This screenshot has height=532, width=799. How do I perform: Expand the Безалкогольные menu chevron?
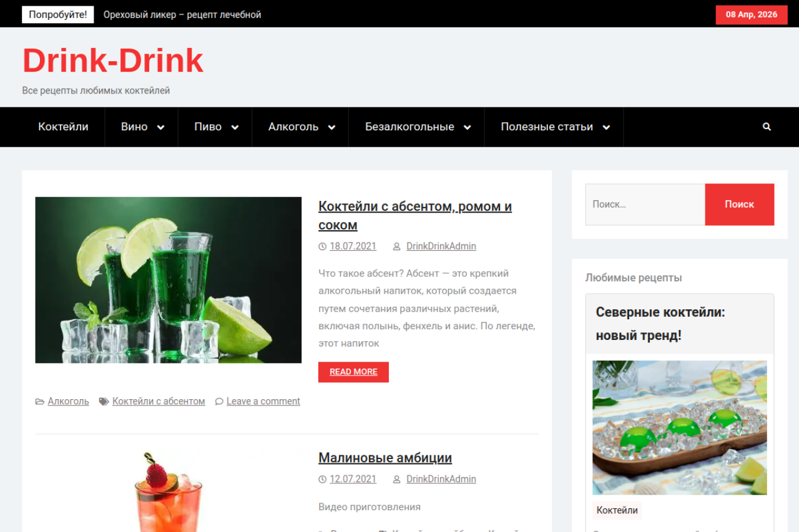pos(467,127)
